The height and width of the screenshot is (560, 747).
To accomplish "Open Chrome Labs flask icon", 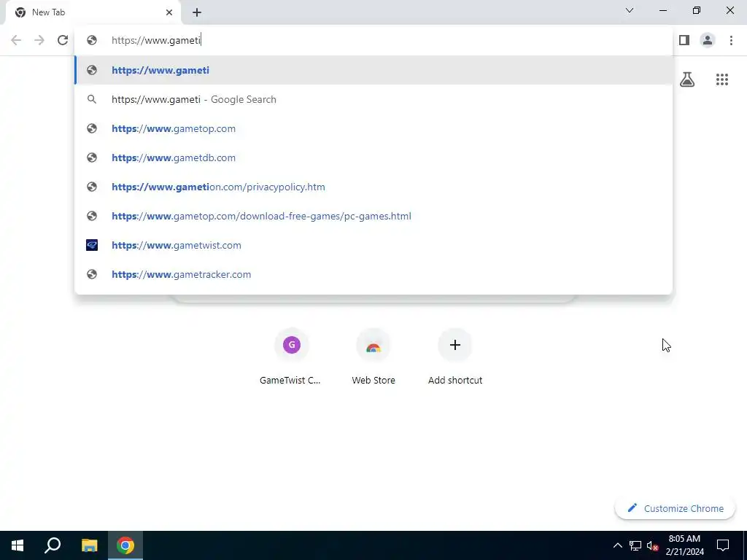I will tap(687, 79).
